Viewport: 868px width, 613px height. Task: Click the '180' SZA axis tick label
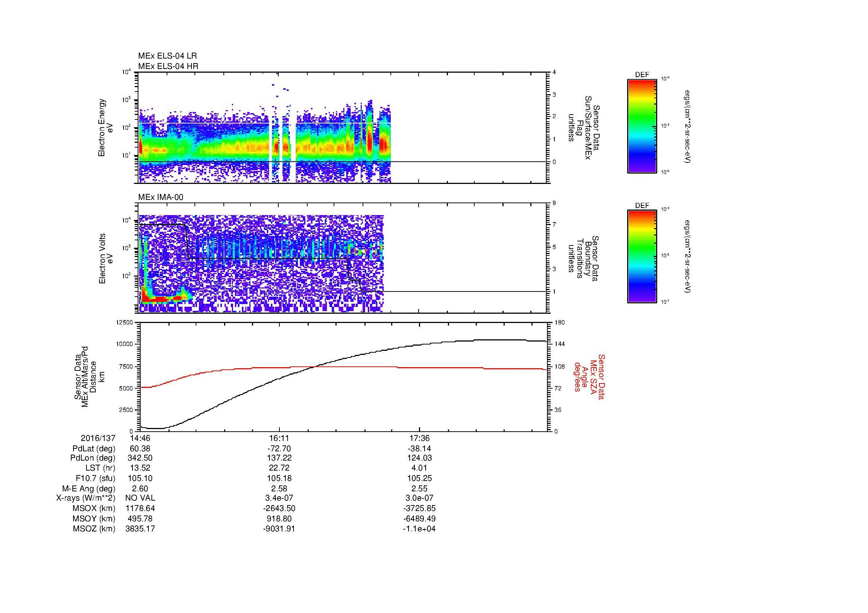point(559,322)
